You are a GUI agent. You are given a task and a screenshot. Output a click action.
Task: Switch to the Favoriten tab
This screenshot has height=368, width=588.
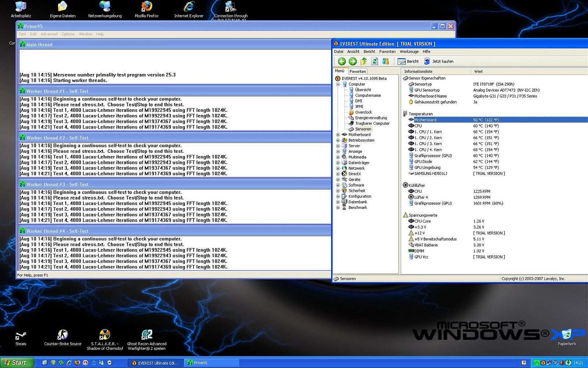[x=358, y=71]
